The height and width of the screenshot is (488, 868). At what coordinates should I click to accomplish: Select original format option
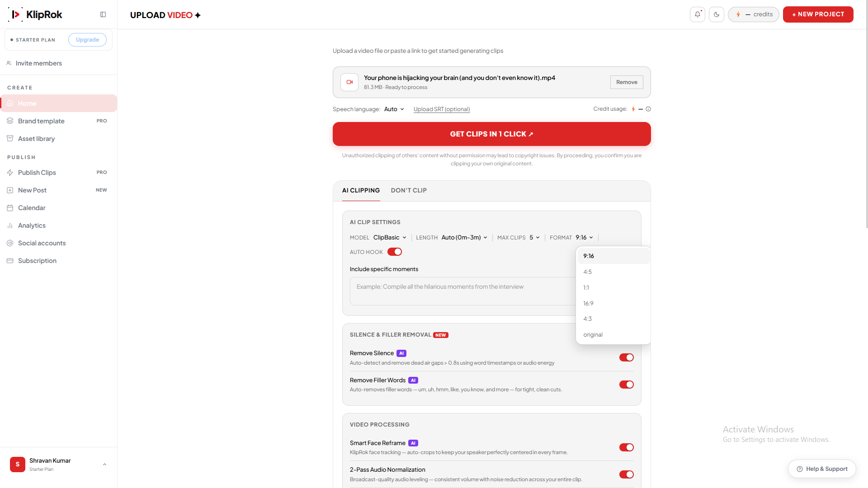click(x=613, y=335)
